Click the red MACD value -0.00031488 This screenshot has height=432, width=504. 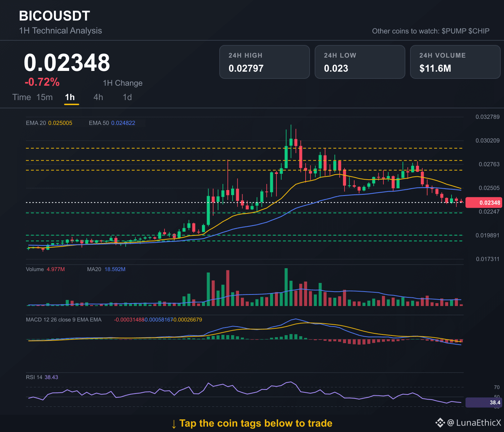pos(129,320)
